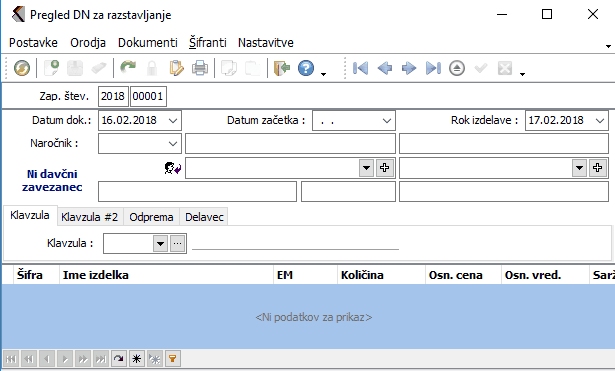
Task: Open the Šifranti menu
Action: tap(208, 42)
